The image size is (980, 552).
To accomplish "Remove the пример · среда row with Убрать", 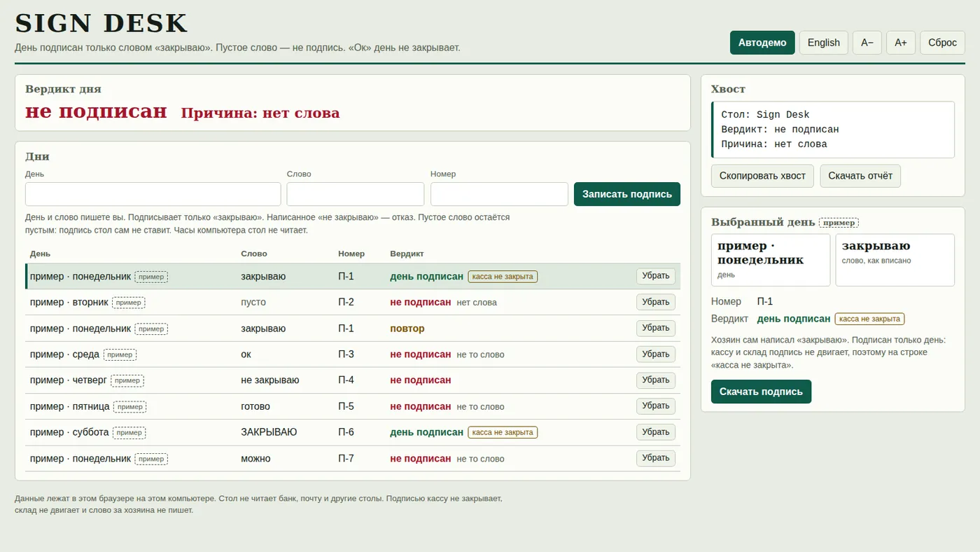I will [656, 354].
